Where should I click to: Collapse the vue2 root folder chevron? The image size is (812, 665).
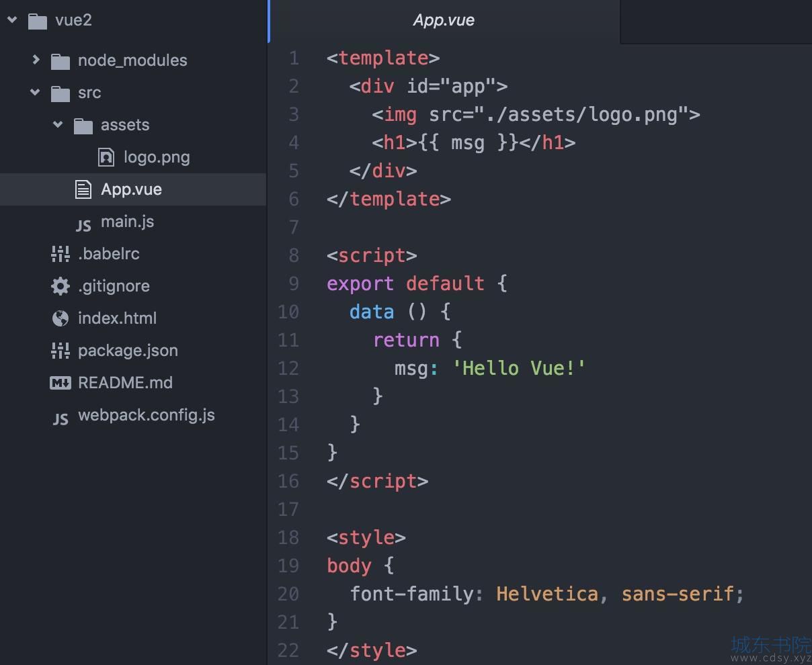click(x=12, y=20)
